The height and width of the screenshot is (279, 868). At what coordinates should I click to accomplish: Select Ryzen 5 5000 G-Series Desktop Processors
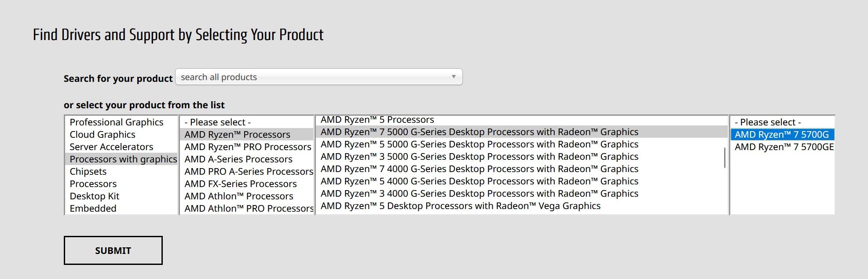pyautogui.click(x=480, y=144)
